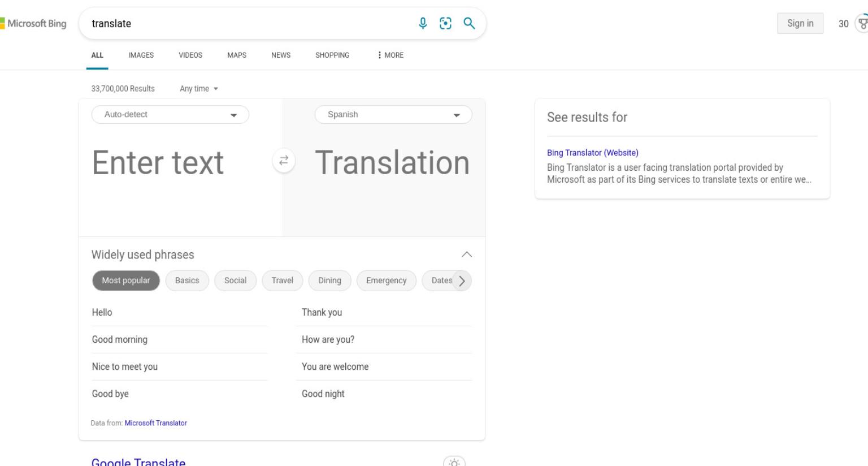Select the Most popular phrase category
Image resolution: width=868 pixels, height=466 pixels.
[x=126, y=281]
